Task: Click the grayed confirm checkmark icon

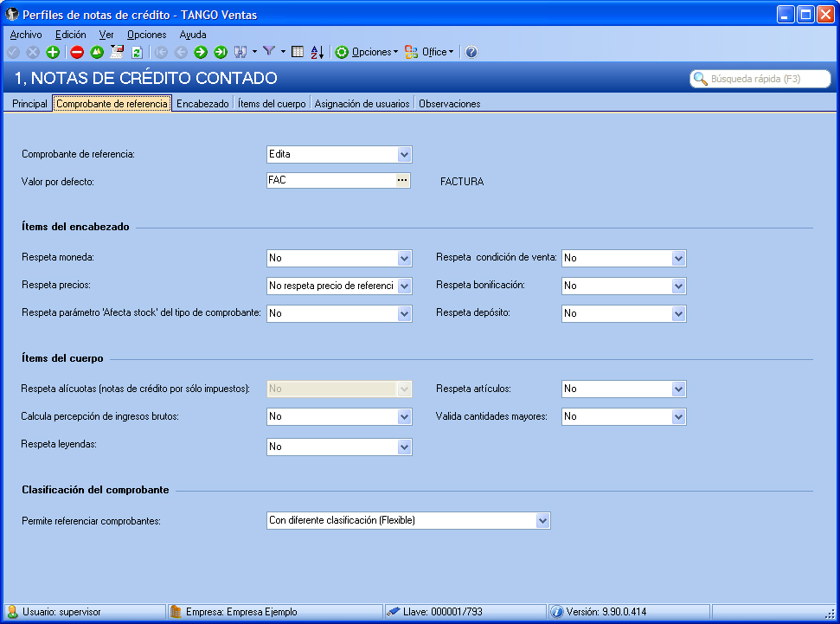Action: 13,52
